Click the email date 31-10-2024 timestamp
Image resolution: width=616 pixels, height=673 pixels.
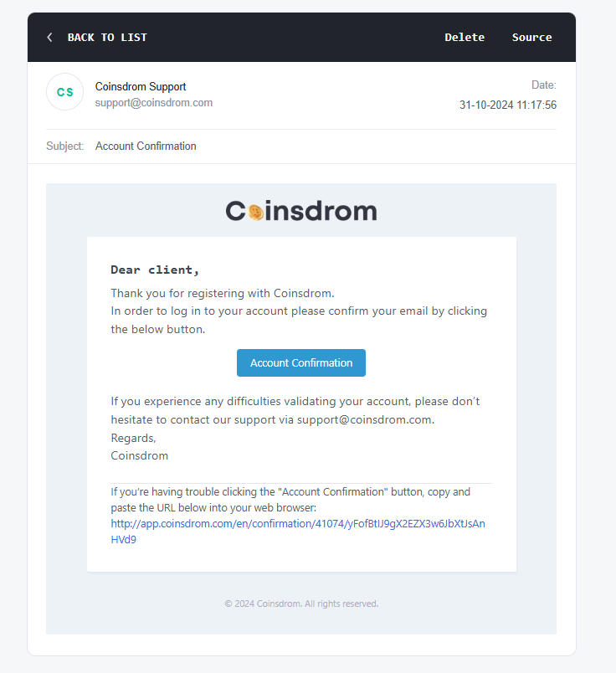pos(508,105)
